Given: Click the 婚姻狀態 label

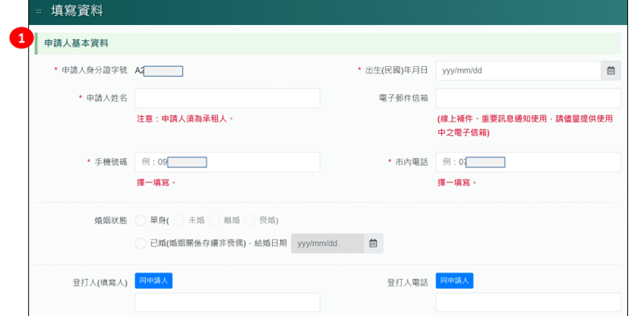Looking at the screenshot, I should [x=111, y=221].
